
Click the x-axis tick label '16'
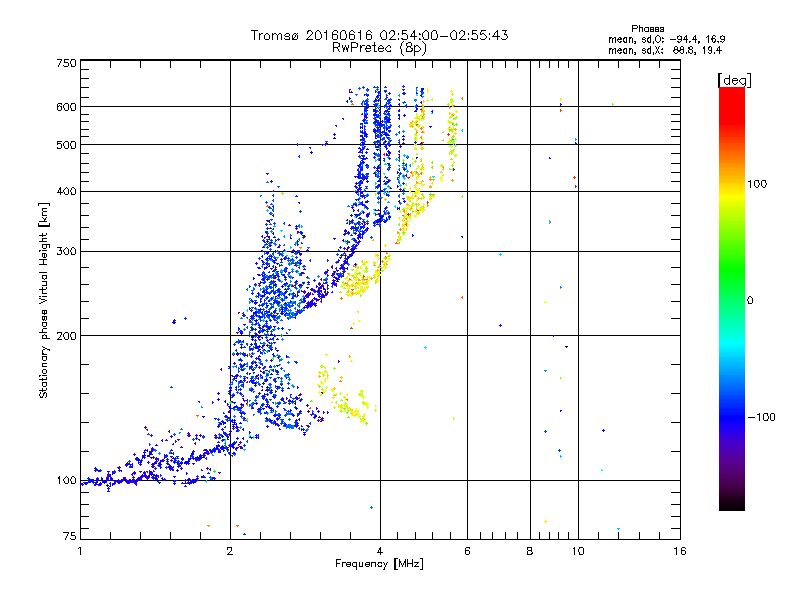point(680,551)
